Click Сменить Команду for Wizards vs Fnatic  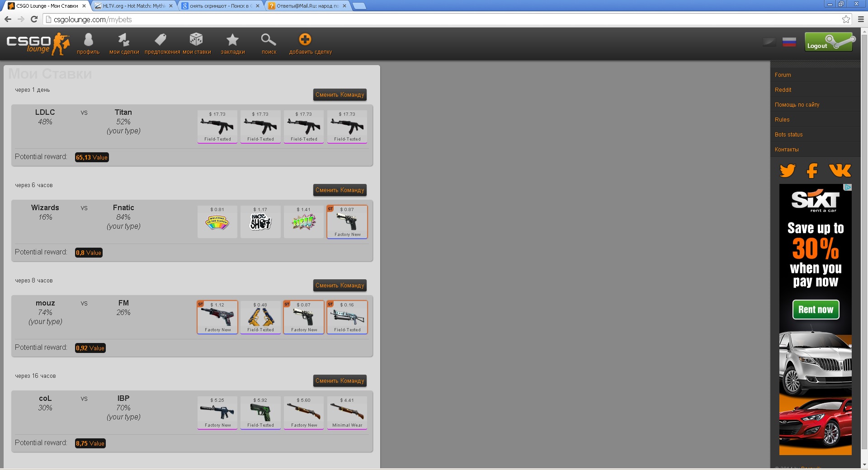[340, 190]
